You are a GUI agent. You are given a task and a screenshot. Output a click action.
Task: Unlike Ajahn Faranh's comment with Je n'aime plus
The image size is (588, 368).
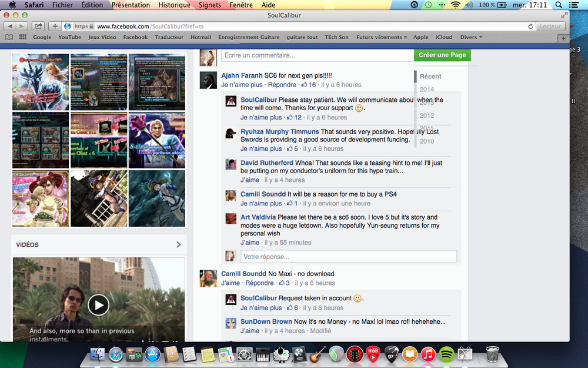(242, 85)
